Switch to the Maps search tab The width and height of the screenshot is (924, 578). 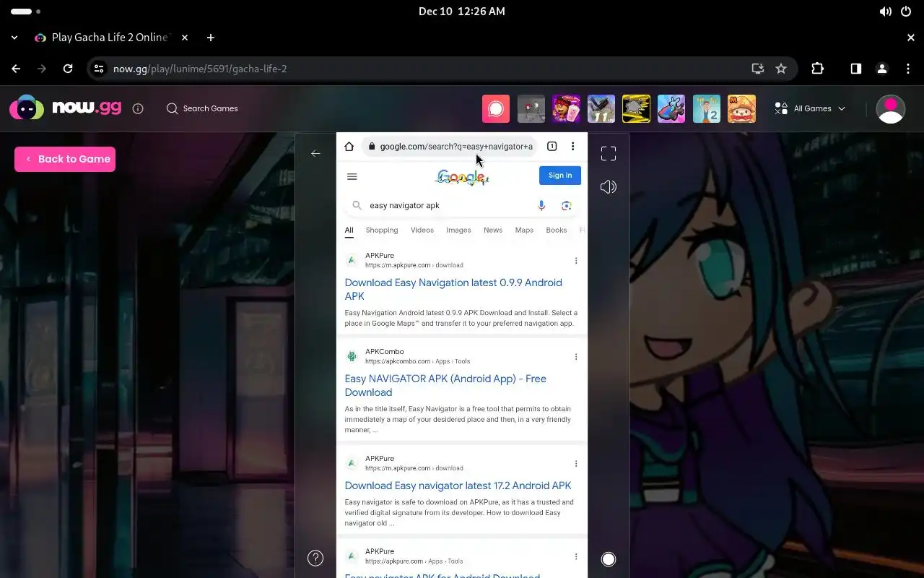pyautogui.click(x=524, y=230)
